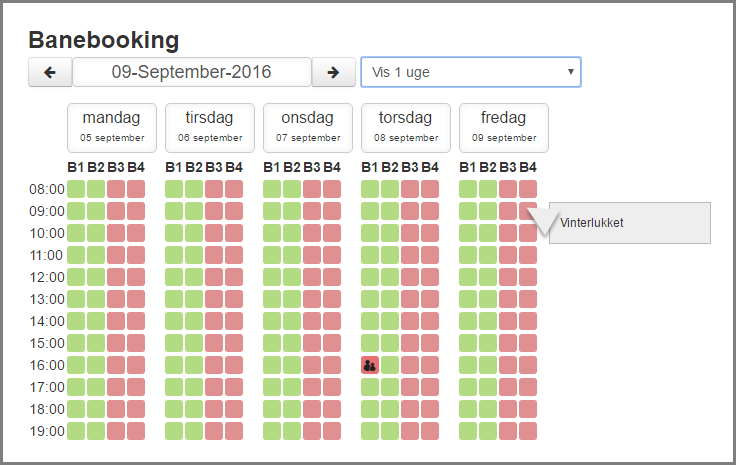Click the date field 09-September-2016
The width and height of the screenshot is (736, 465).
(191, 72)
